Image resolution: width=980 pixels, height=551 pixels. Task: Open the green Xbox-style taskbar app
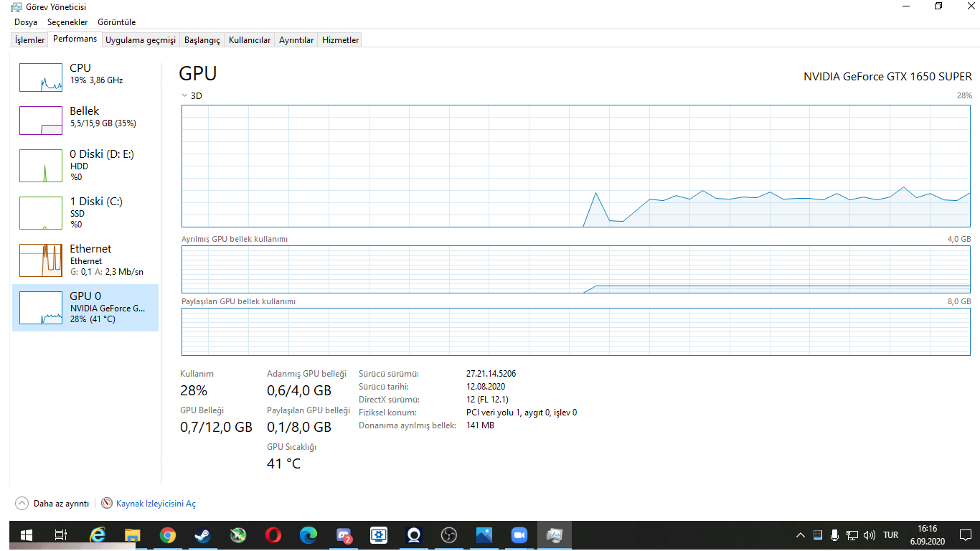click(x=237, y=535)
